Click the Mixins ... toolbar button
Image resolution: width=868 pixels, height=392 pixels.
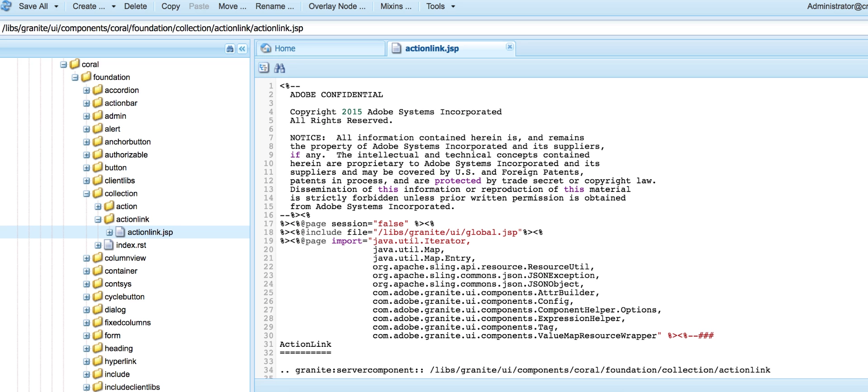pyautogui.click(x=396, y=6)
